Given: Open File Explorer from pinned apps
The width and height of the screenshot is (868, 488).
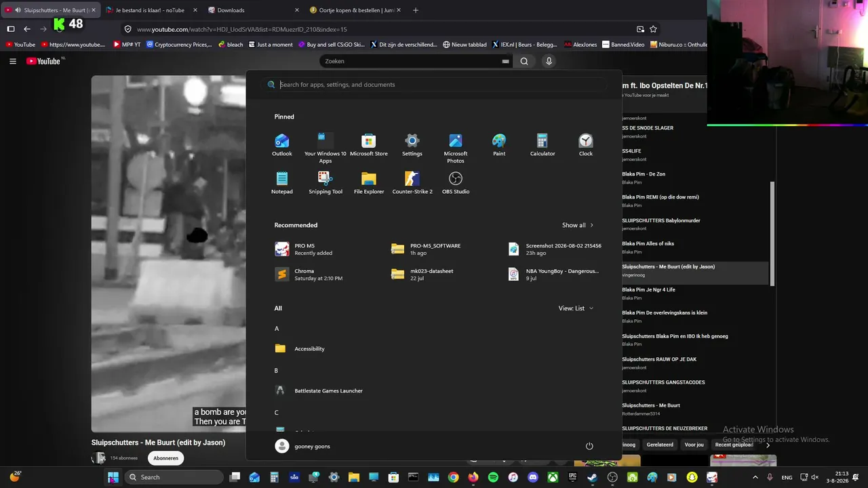Looking at the screenshot, I should [369, 183].
